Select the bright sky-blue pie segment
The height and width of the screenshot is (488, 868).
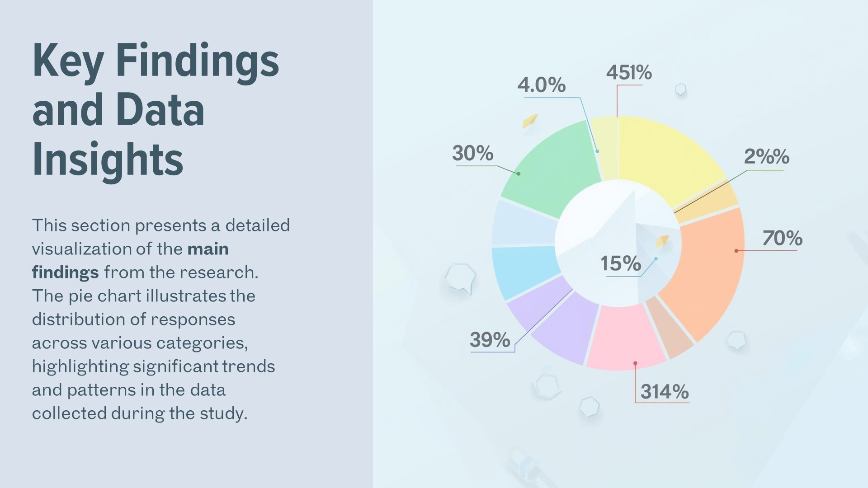(524, 270)
